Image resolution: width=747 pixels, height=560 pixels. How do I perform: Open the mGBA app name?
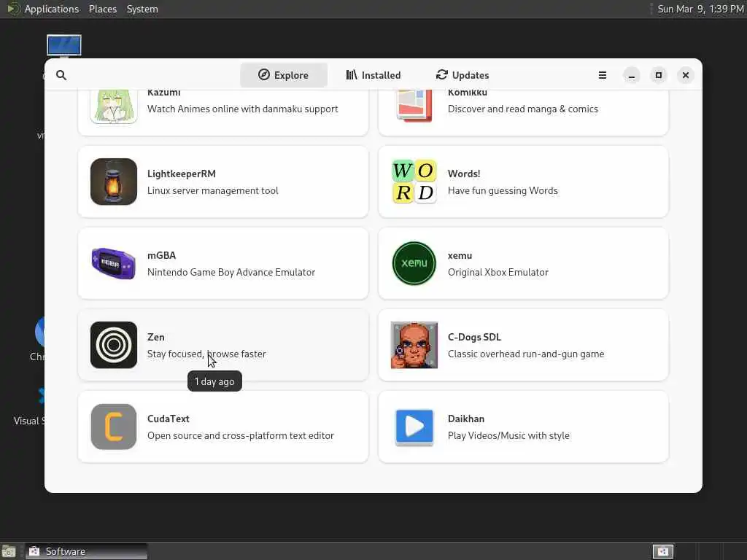pyautogui.click(x=161, y=255)
